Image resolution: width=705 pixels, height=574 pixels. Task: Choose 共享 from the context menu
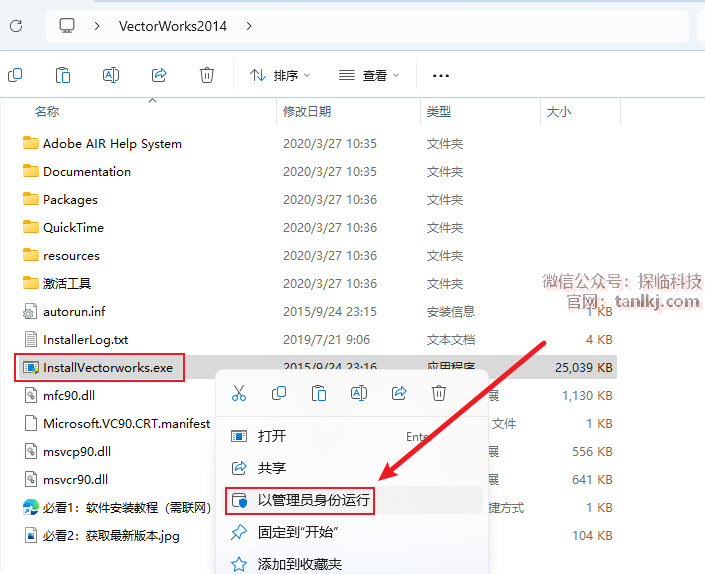click(x=353, y=468)
